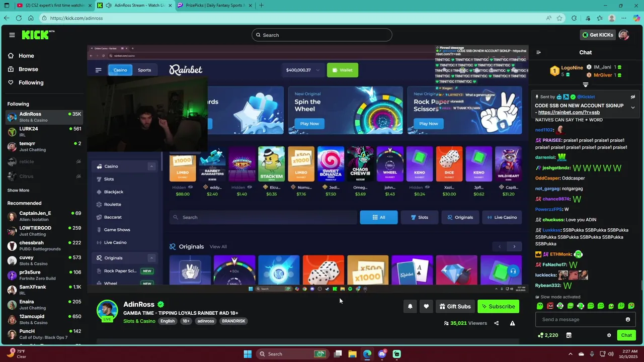
Task: Select AdinRoss in Following list
Action: pos(44,117)
